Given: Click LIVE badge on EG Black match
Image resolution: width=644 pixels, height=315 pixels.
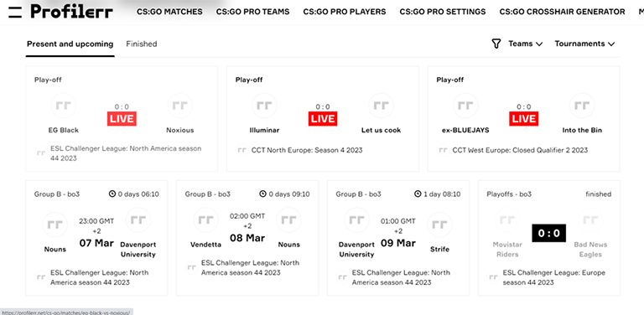Looking at the screenshot, I should point(122,119).
